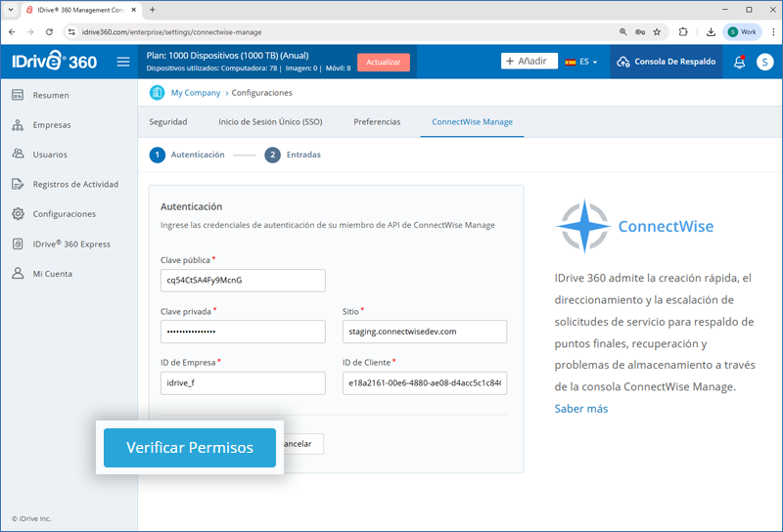The image size is (783, 532).
Task: Click the Actualizar plan button
Action: pos(384,62)
